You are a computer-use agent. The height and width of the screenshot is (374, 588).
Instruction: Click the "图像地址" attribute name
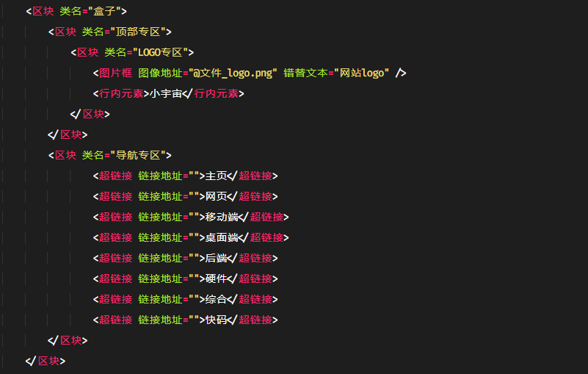click(160, 73)
